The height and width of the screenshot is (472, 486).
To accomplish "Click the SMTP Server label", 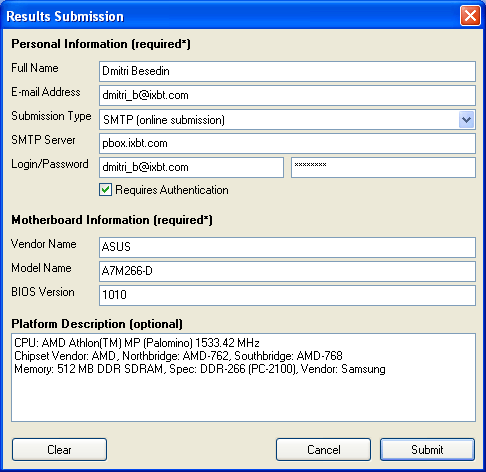I will coord(43,140).
